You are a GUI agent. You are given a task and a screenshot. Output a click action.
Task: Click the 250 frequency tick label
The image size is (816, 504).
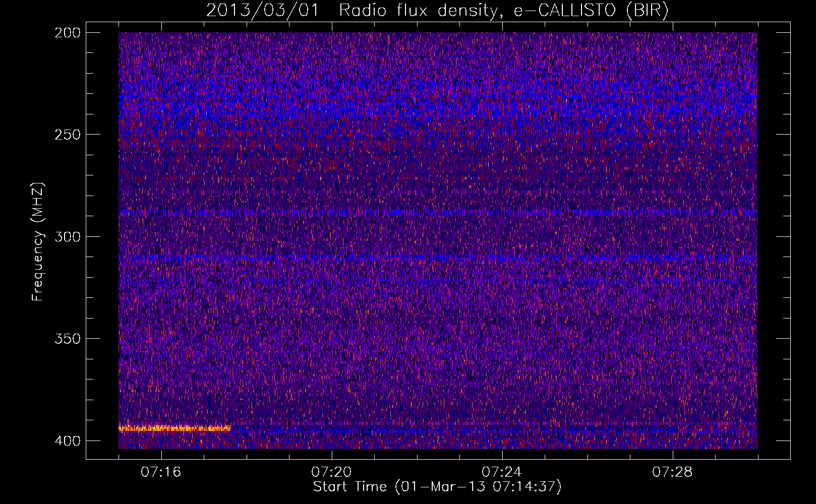67,135
